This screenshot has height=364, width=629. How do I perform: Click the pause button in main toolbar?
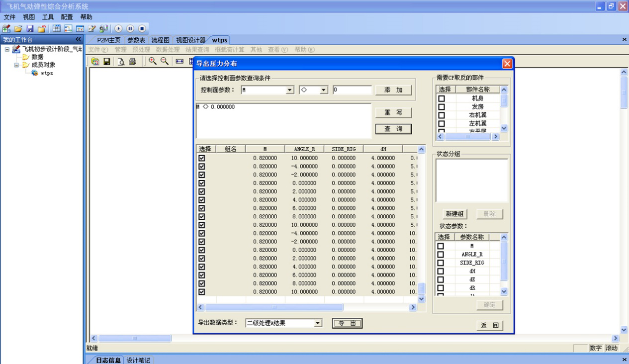coord(130,29)
